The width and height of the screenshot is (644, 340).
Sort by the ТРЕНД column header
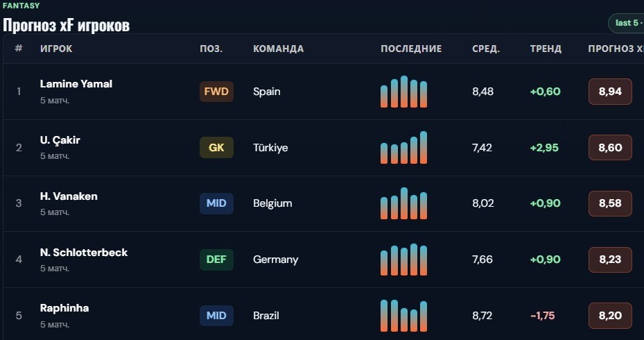click(546, 49)
